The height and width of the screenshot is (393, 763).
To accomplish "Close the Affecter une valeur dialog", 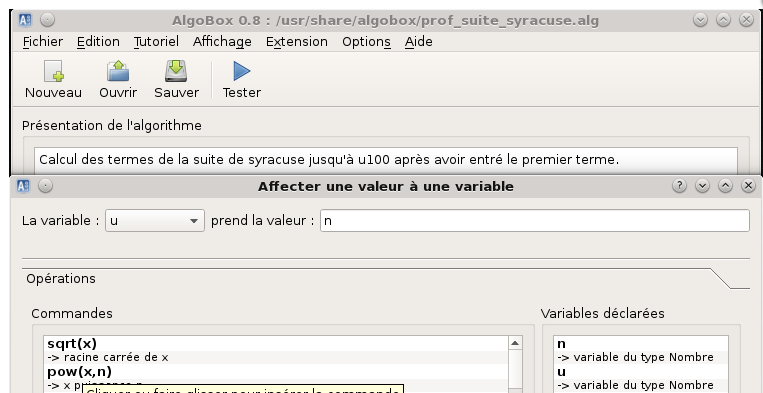I will pos(748,185).
